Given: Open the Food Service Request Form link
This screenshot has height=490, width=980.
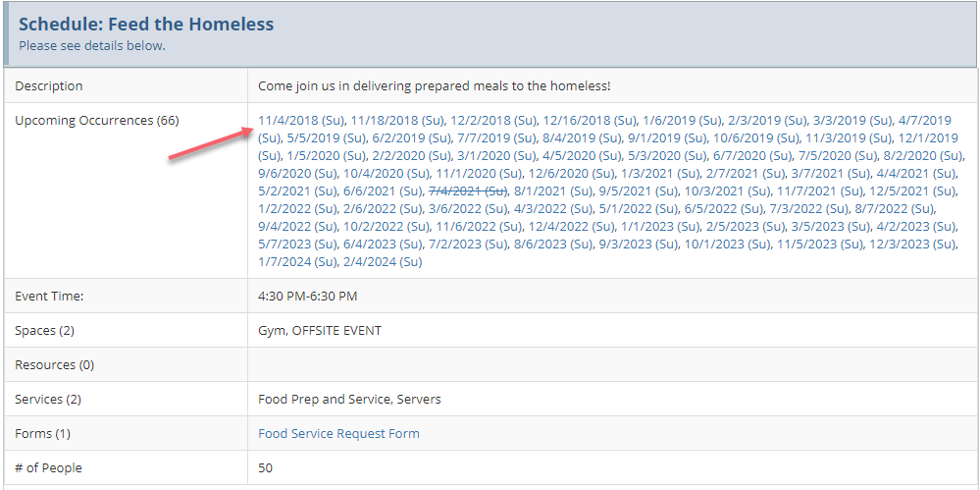Looking at the screenshot, I should tap(338, 434).
